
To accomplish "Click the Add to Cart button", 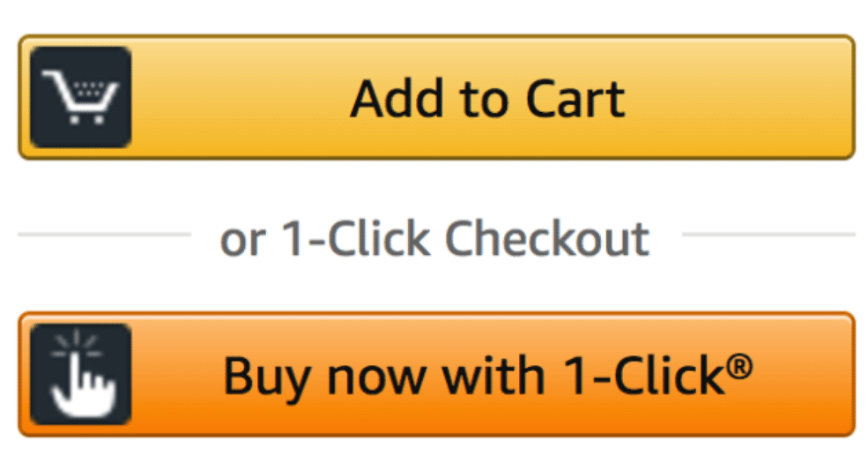I will 437,97.
